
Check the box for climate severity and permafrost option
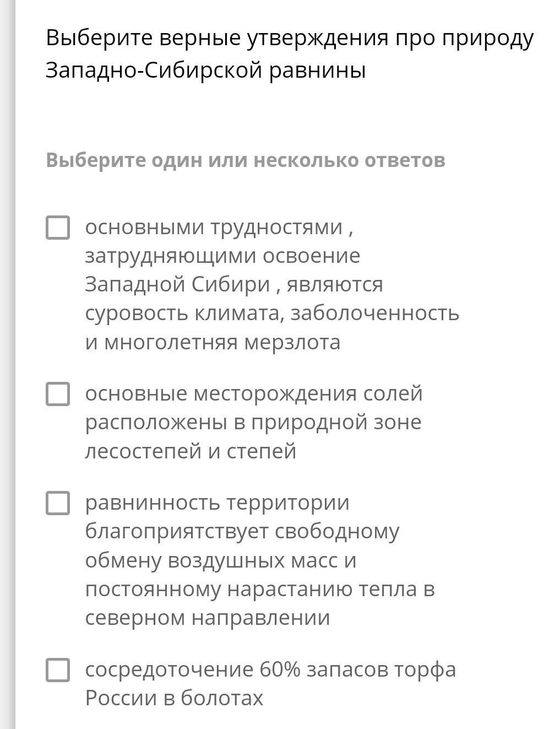[x=58, y=228]
